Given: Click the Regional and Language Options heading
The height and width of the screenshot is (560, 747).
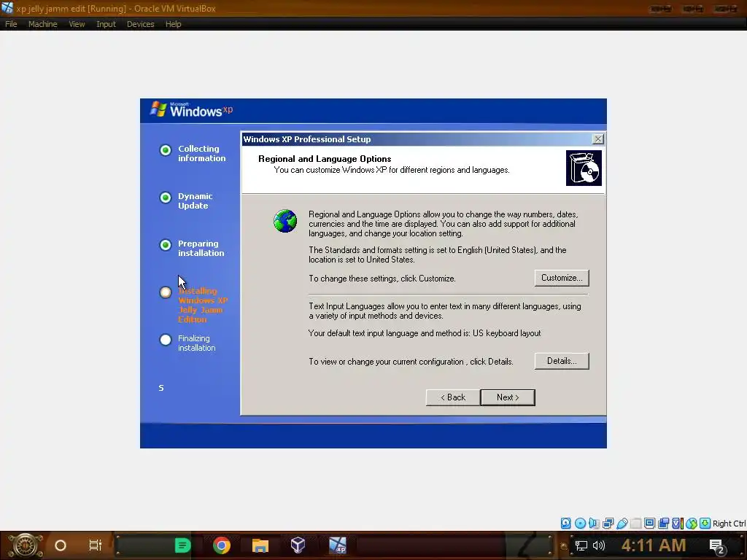Looking at the screenshot, I should click(x=325, y=159).
